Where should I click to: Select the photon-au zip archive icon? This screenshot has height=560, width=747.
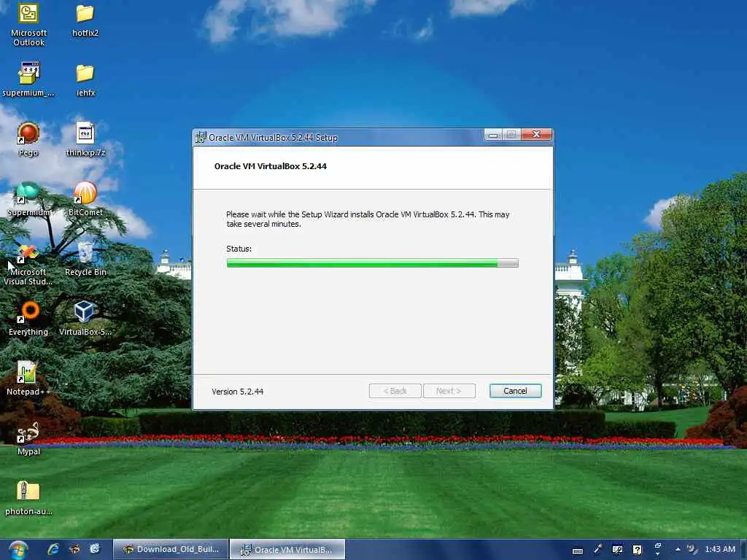pyautogui.click(x=28, y=498)
